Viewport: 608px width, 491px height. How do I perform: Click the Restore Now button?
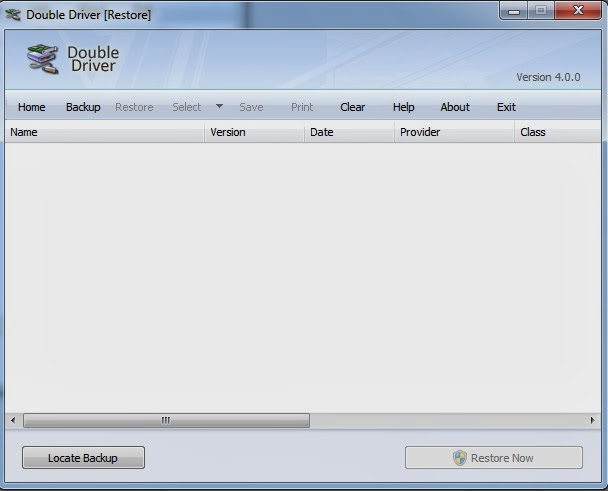tap(494, 458)
